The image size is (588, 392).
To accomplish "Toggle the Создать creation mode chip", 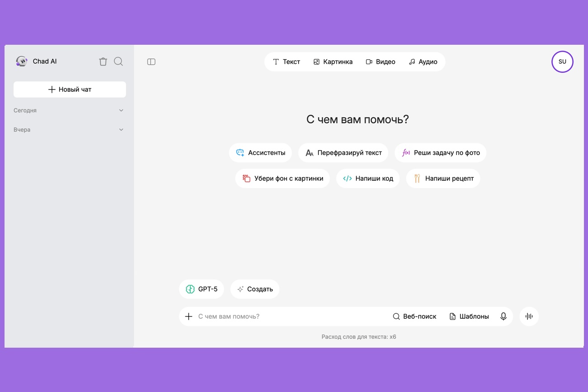I will pos(255,289).
